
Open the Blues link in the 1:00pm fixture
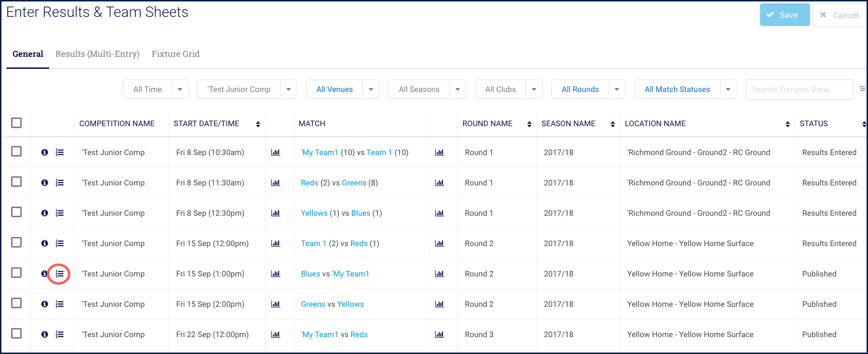click(x=310, y=274)
